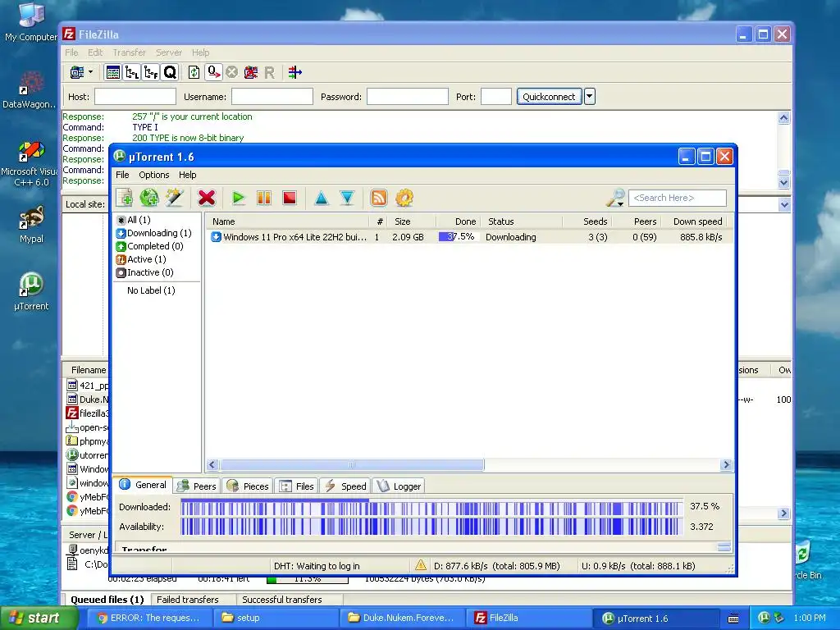The image size is (840, 630).
Task: Switch to the Peers tab
Action: tap(197, 486)
